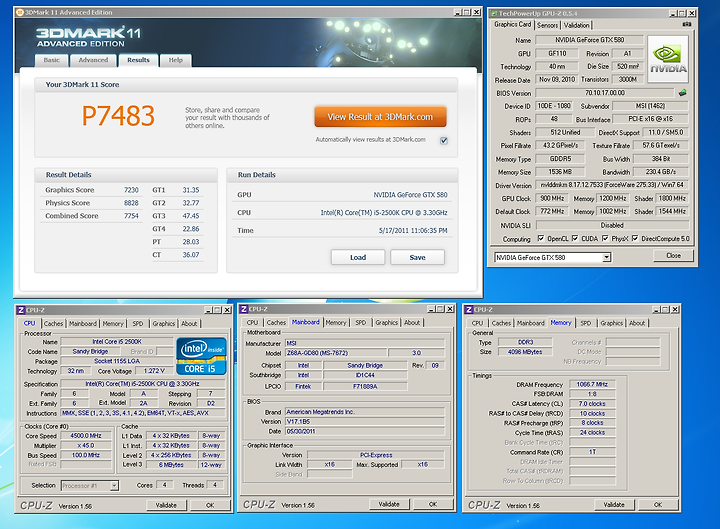Viewport: 720px width, 529px height.
Task: Click the Physics Score value 8828
Action: [x=131, y=203]
